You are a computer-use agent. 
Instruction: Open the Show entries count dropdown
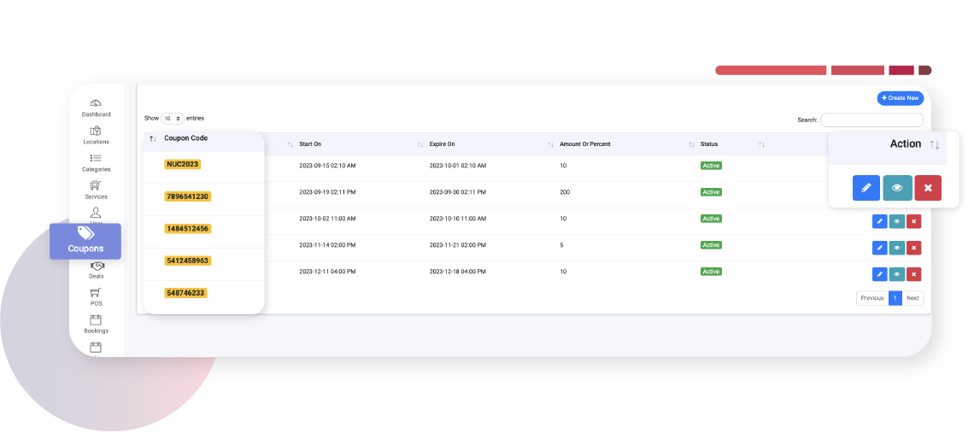pos(173,119)
